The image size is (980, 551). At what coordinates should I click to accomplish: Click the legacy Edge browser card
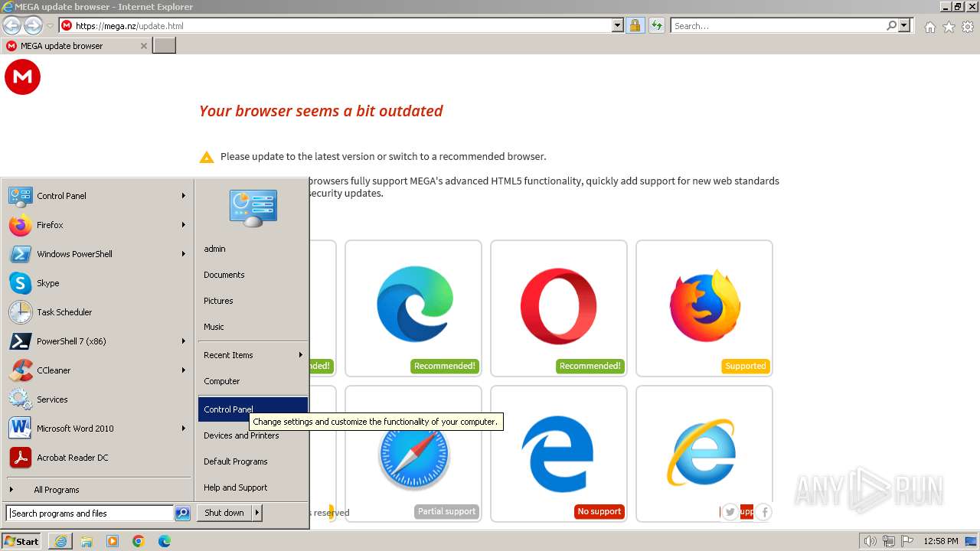(559, 454)
